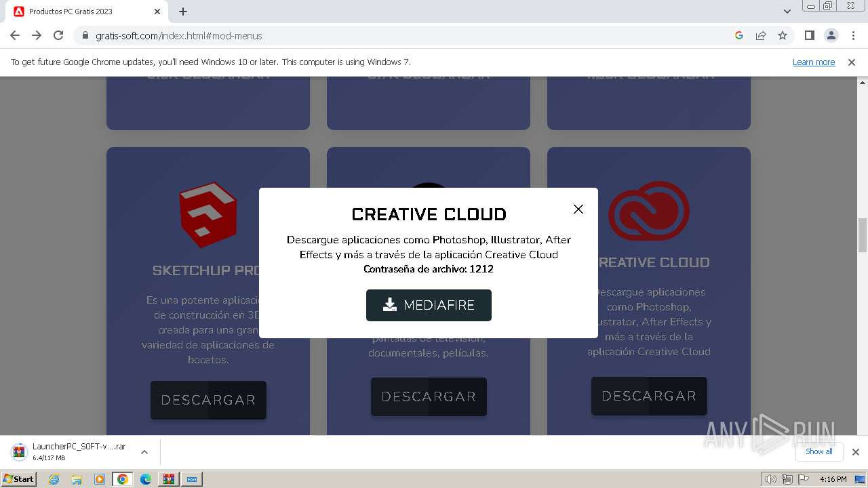
Task: Open Windows Media Player from taskbar
Action: coord(100,479)
